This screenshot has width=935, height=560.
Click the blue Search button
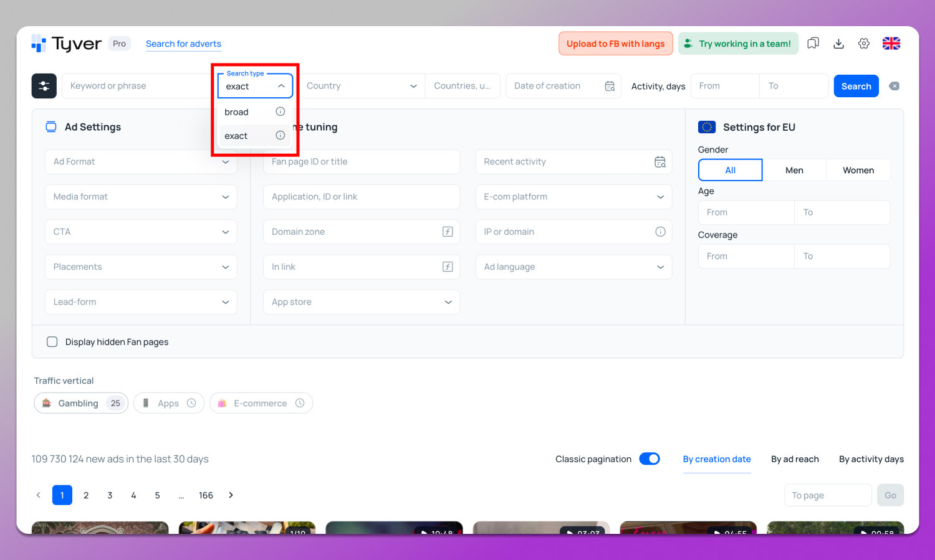856,86
